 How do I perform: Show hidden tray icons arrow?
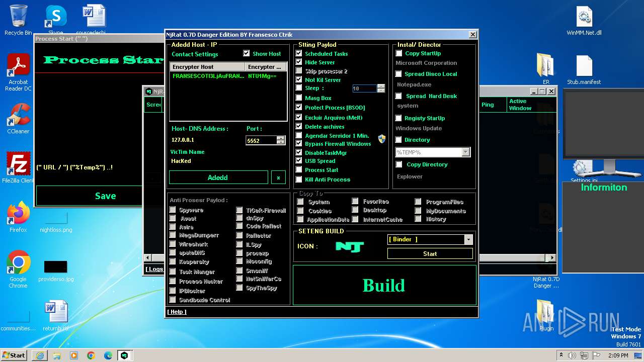tap(561, 355)
